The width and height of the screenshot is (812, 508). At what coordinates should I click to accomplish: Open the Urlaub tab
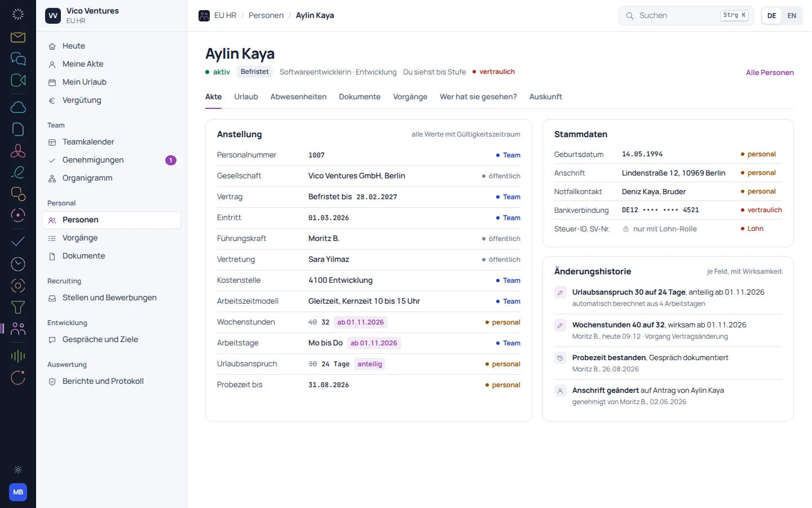pos(246,97)
